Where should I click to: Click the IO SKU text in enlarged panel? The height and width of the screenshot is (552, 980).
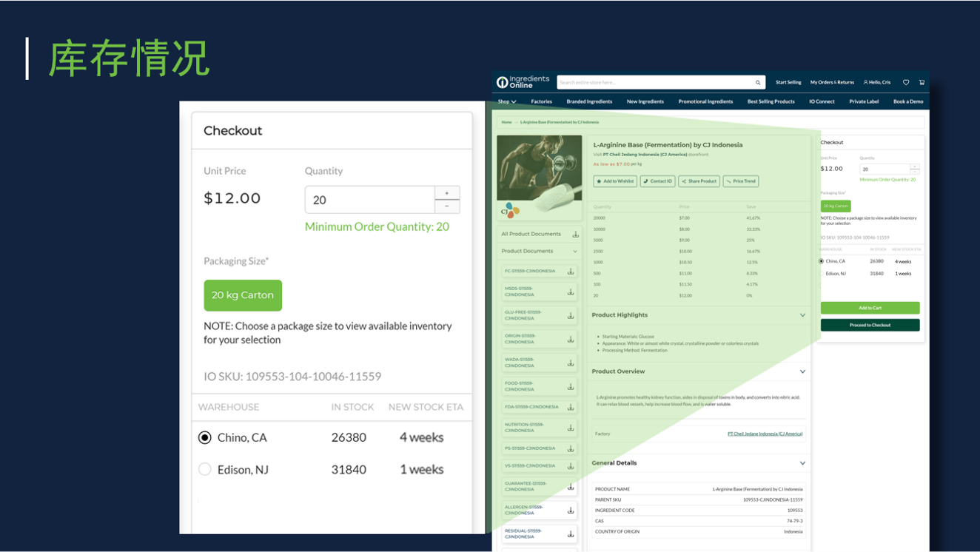click(x=292, y=377)
